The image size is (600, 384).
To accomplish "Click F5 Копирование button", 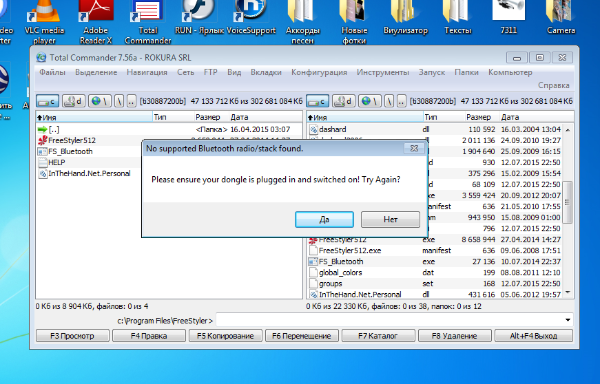I will tap(225, 336).
